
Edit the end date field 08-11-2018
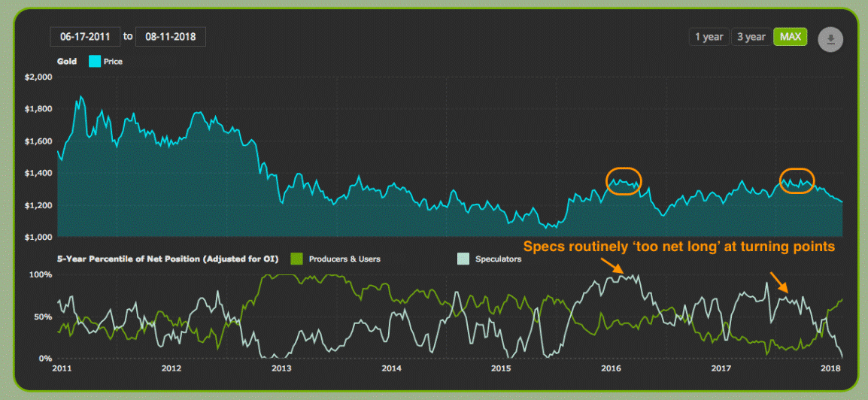coord(170,36)
